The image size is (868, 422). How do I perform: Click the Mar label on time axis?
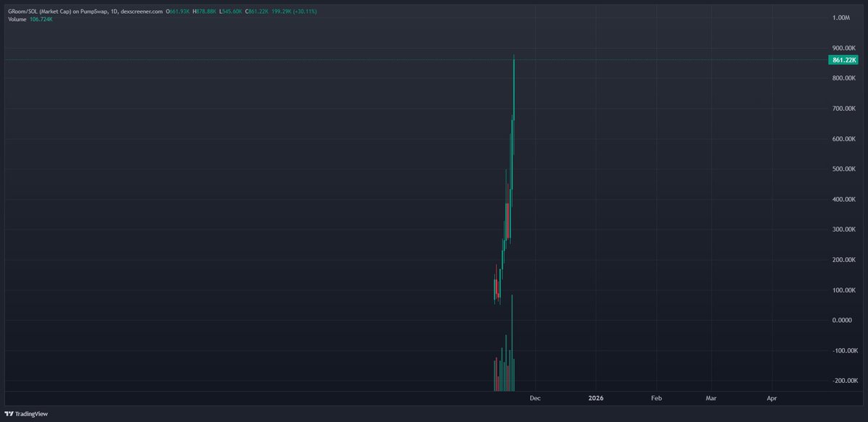point(711,398)
